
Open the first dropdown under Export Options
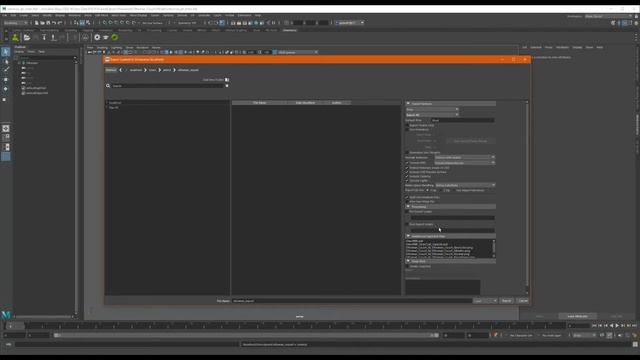pyautogui.click(x=432, y=109)
